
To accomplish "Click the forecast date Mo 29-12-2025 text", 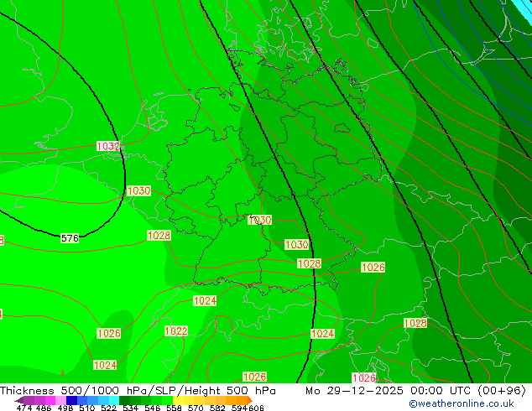I will click(354, 391).
